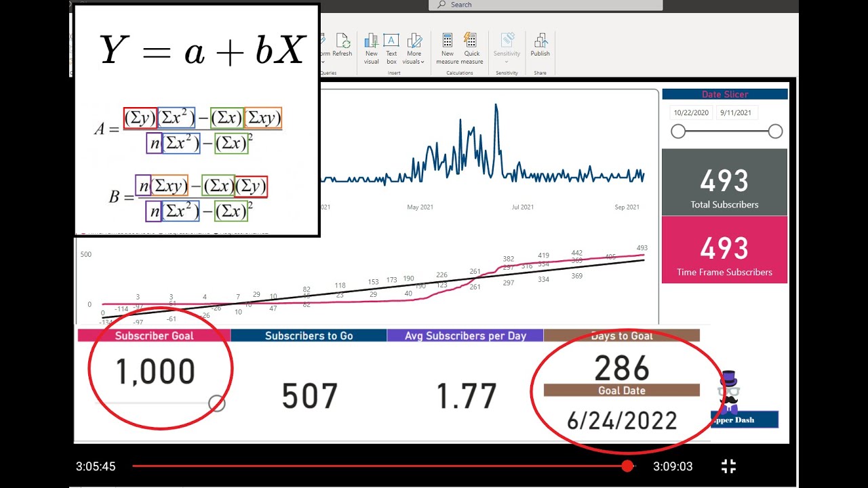This screenshot has height=488, width=868.
Task: Insert a New visual from ribbon
Action: pyautogui.click(x=372, y=48)
